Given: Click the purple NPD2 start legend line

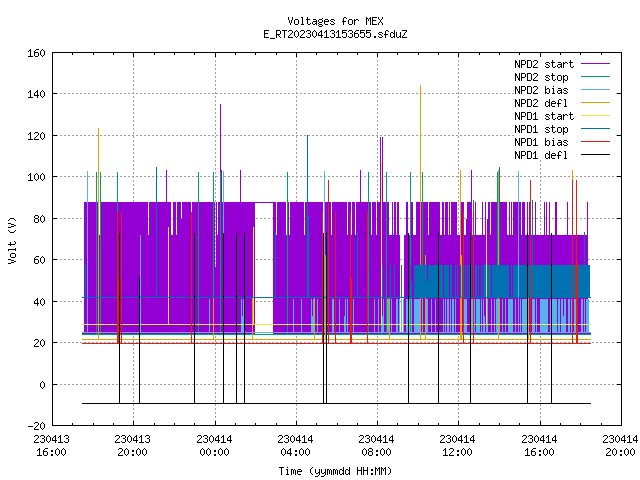Looking at the screenshot, I should 595,64.
